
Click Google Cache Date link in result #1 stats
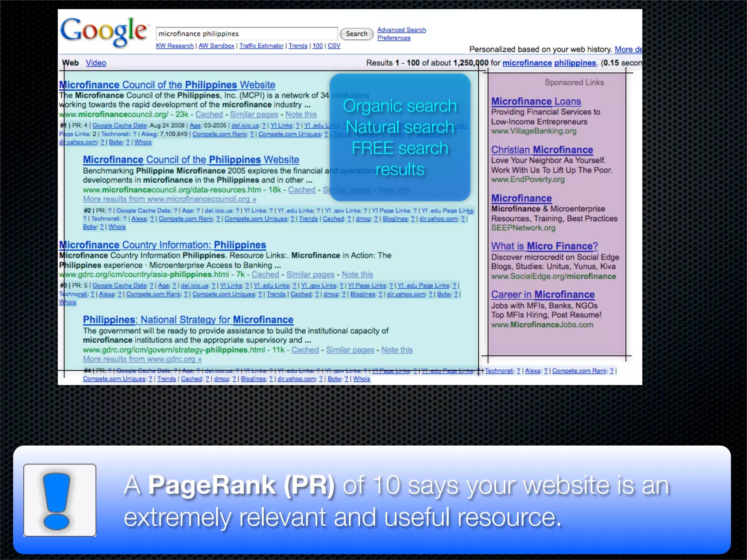coord(120,125)
